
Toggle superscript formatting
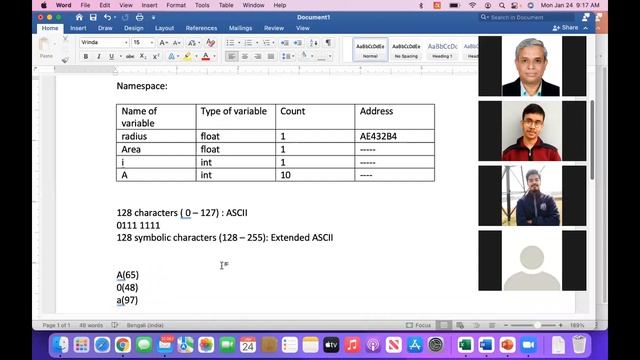[156, 56]
